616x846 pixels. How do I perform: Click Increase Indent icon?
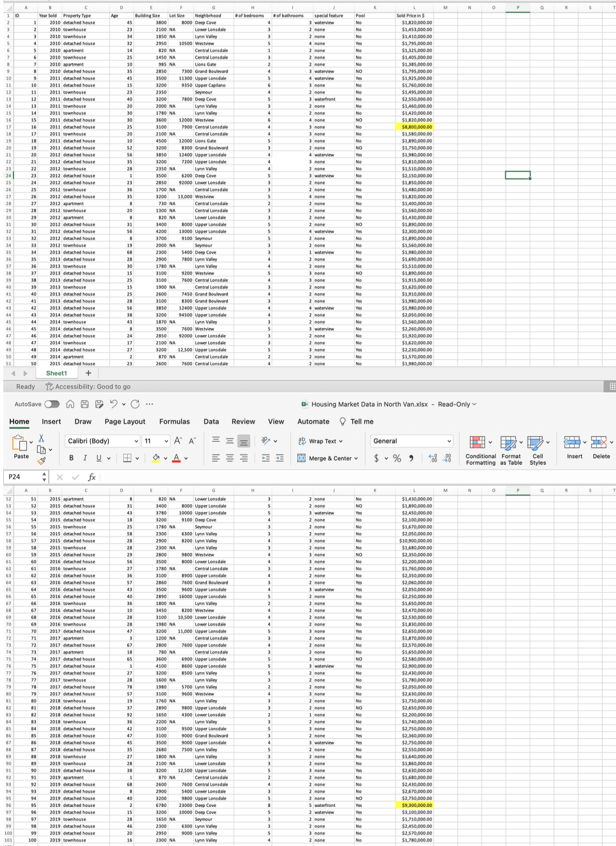click(280, 458)
